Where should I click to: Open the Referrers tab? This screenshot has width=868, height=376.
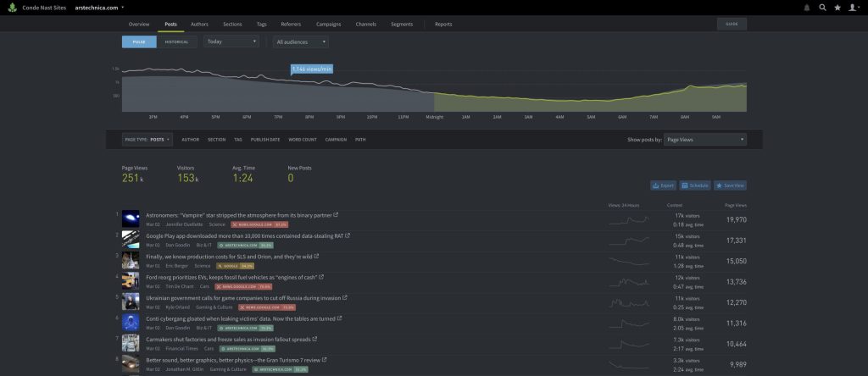click(x=292, y=25)
